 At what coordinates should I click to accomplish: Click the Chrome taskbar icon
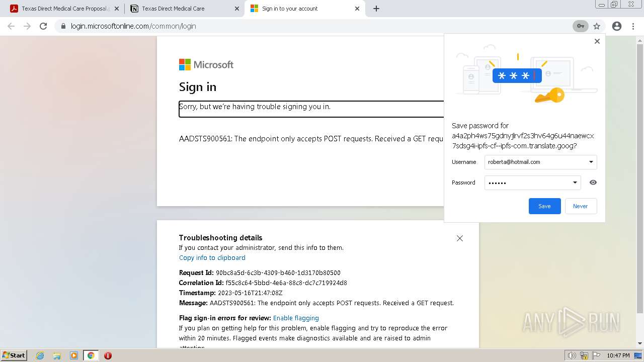point(91,355)
